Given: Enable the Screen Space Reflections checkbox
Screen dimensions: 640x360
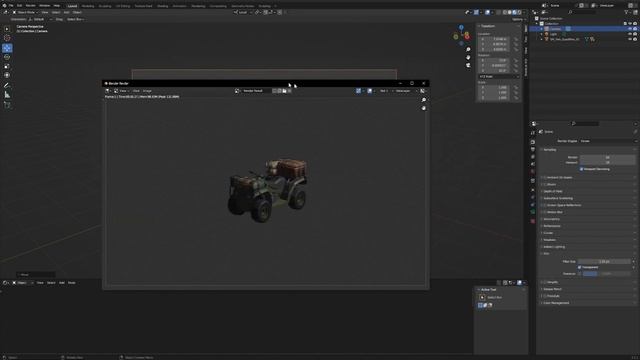Looking at the screenshot, I should tap(545, 205).
